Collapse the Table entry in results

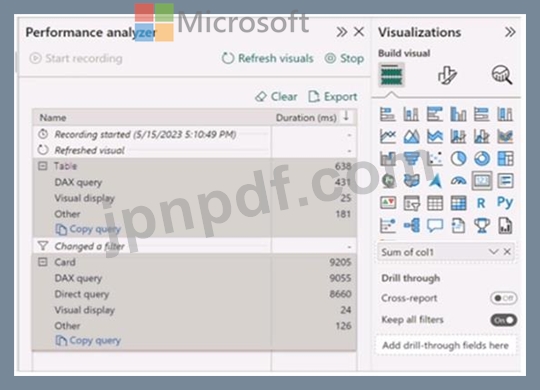(43, 166)
